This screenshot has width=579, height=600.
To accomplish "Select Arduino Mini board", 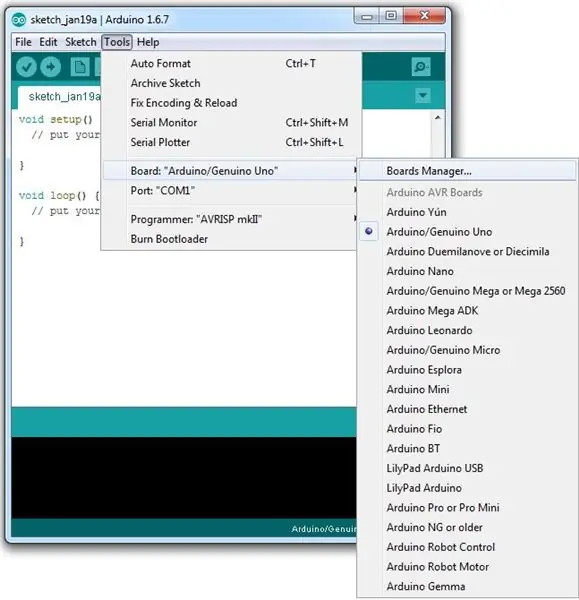I will 467,390.
